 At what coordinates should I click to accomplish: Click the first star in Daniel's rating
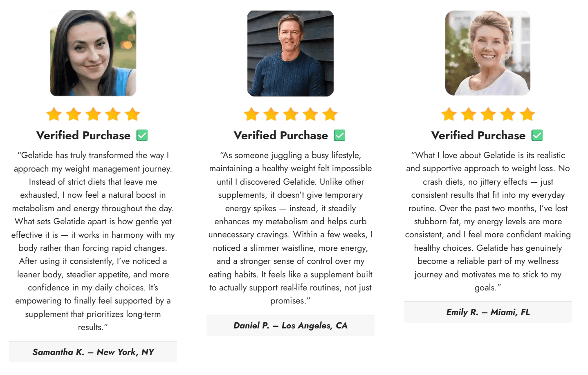coord(251,114)
